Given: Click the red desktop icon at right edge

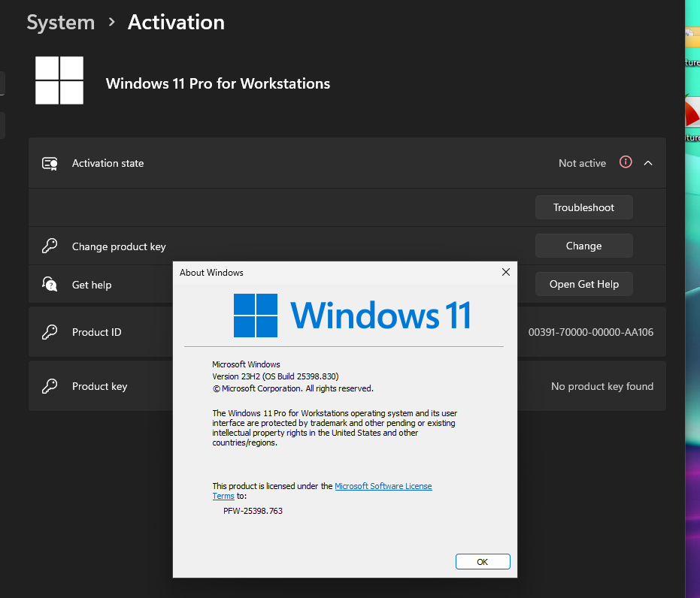Looking at the screenshot, I should coord(693,113).
